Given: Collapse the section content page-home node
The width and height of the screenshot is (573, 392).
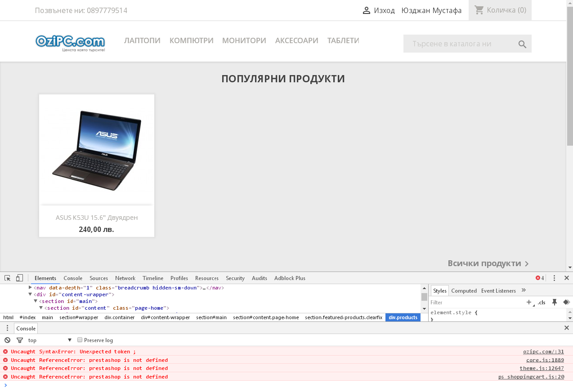Looking at the screenshot, I should pos(41,307).
